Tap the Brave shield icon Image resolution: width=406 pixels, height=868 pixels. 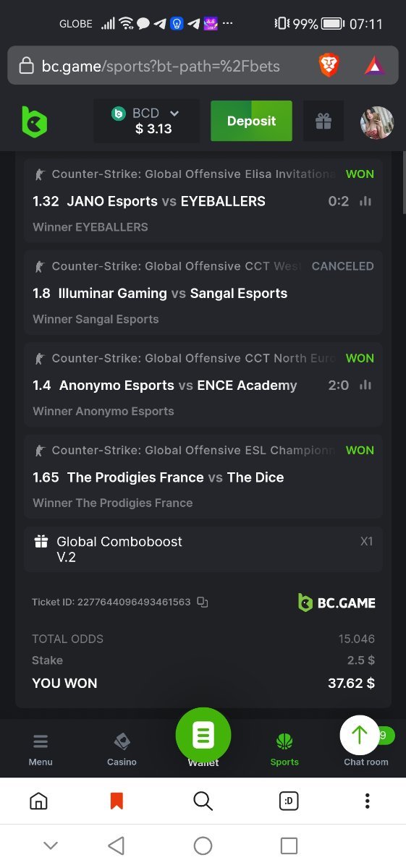coord(329,67)
